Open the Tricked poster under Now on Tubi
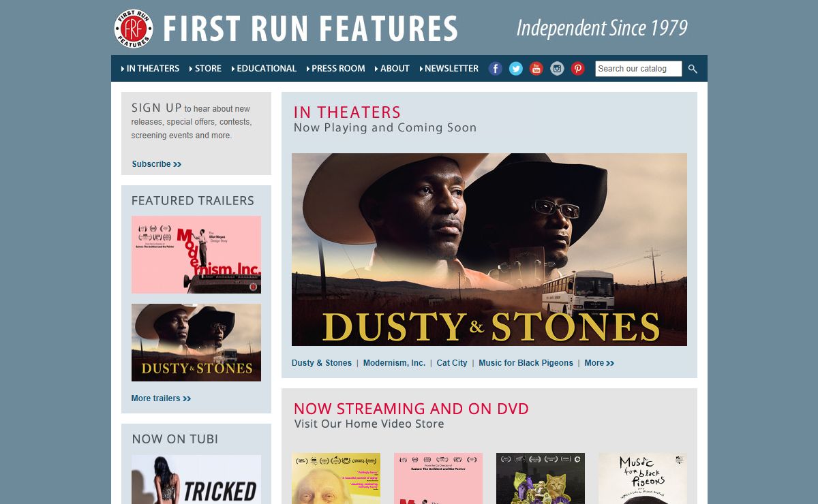The image size is (818, 504). click(196, 479)
